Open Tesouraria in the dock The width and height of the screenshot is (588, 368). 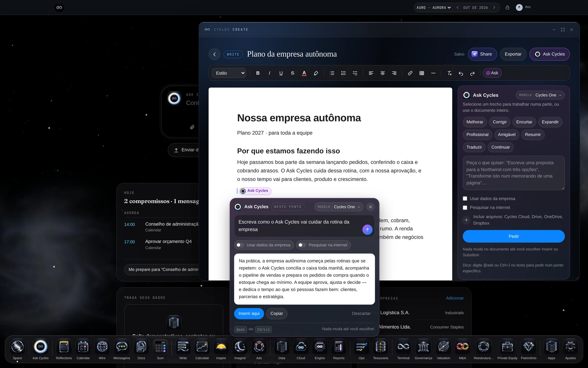pos(380,349)
